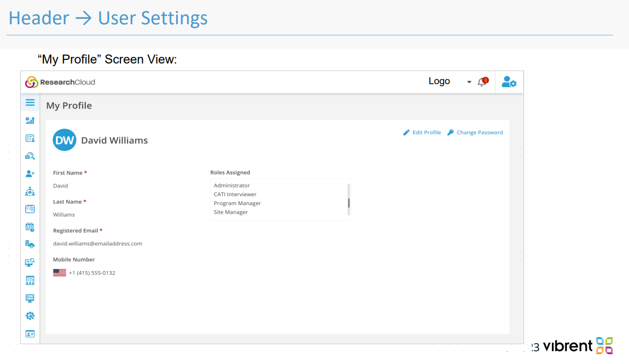Image resolution: width=629 pixels, height=364 pixels.
Task: Click the ResearchCloud logo
Action: 60,82
